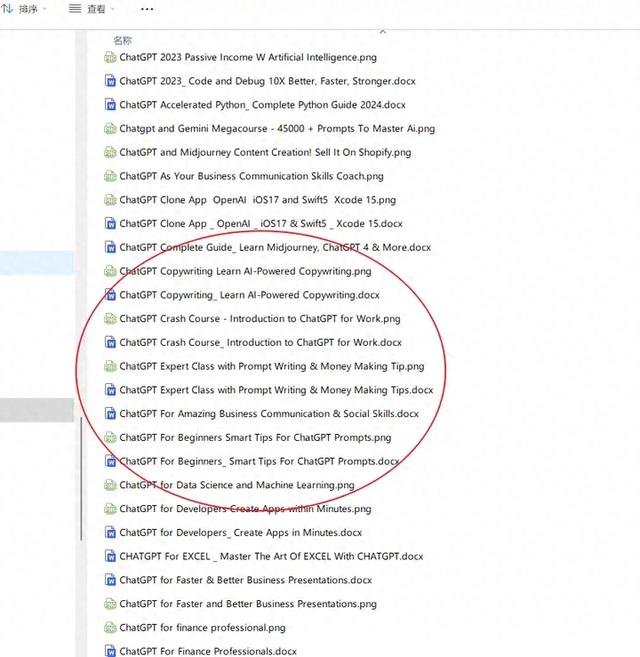This screenshot has width=640, height=657.
Task: Click Word icon of CHATGPT For EXCEL docx
Action: 110,556
